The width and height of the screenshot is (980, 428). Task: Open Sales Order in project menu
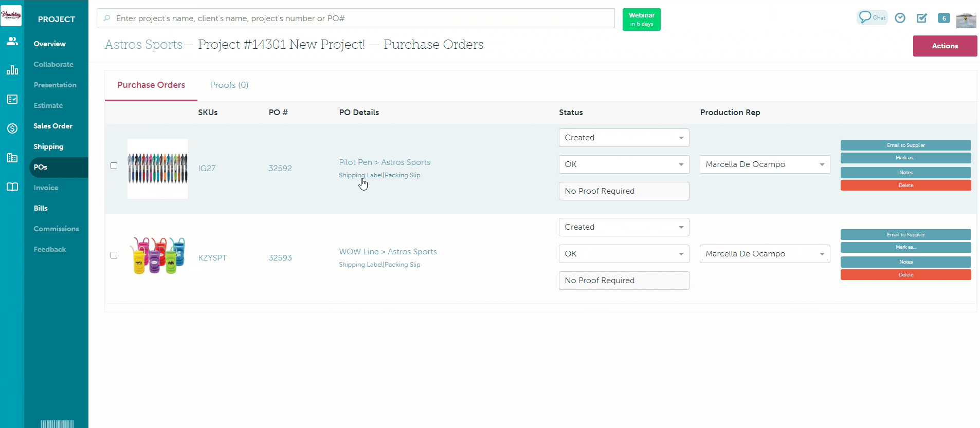click(x=53, y=126)
